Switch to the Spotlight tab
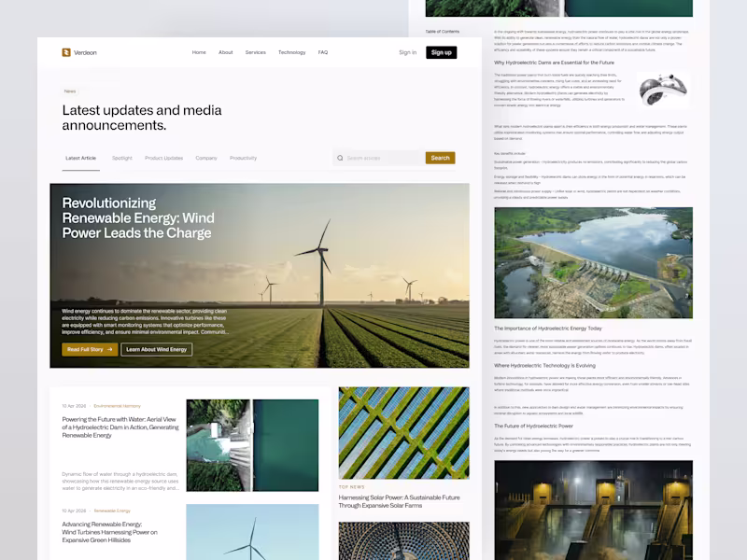The height and width of the screenshot is (560, 747). (x=122, y=158)
